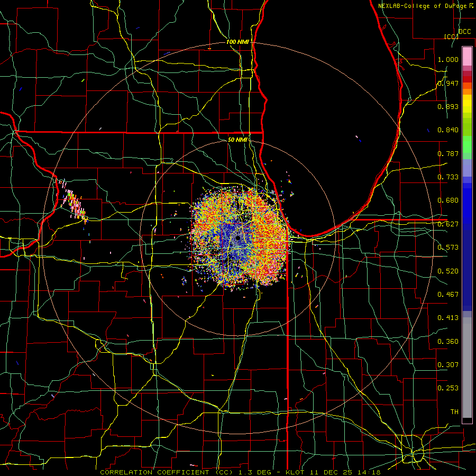Click the DCC product label
The image size is (476, 476).
464,32
